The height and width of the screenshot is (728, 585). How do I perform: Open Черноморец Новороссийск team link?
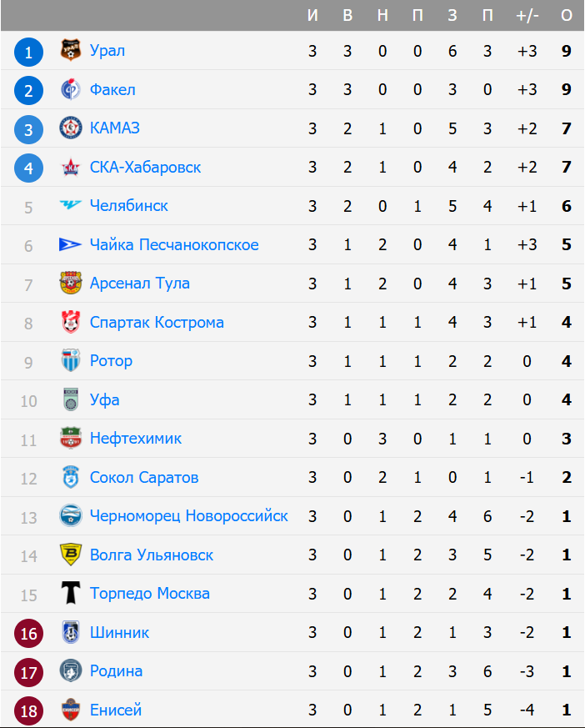[188, 516]
